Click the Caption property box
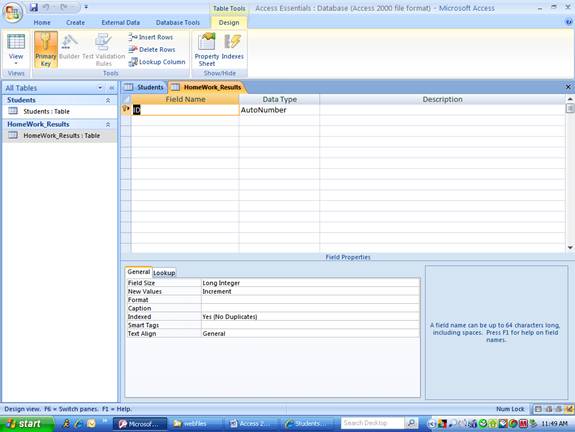 tap(310, 308)
